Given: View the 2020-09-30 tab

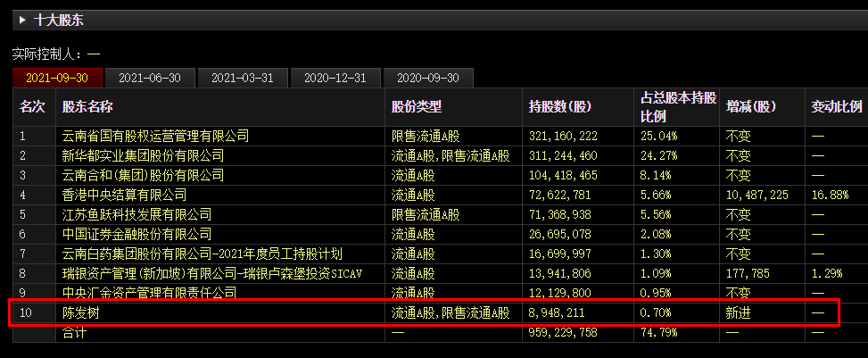Looking at the screenshot, I should [428, 78].
